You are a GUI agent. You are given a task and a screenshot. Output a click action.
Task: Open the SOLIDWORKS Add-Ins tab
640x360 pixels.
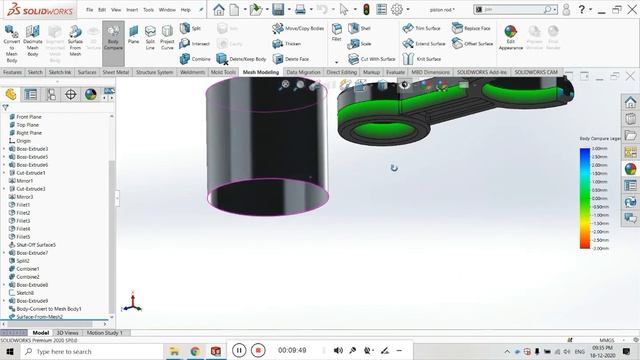click(x=482, y=72)
